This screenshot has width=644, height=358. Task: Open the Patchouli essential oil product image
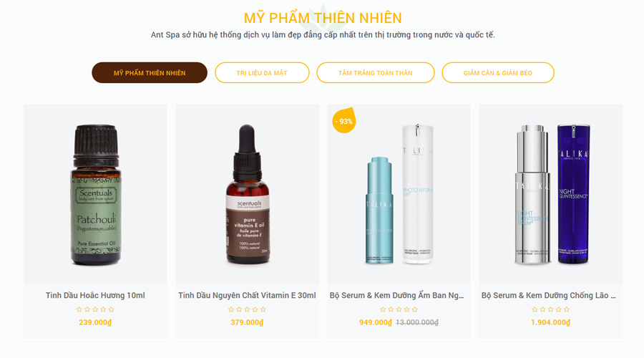(95, 195)
